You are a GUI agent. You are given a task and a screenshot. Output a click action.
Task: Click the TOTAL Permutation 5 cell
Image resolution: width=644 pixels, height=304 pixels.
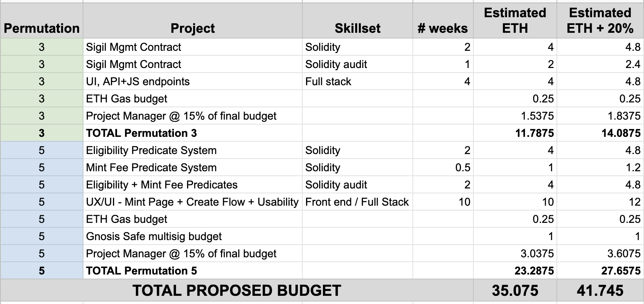coord(142,271)
